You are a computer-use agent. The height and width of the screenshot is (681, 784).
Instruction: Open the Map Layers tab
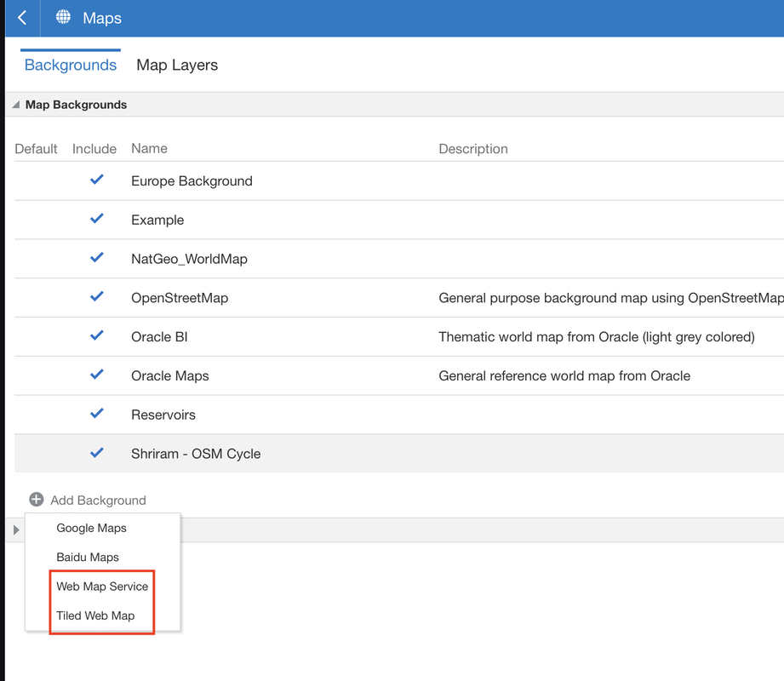177,65
